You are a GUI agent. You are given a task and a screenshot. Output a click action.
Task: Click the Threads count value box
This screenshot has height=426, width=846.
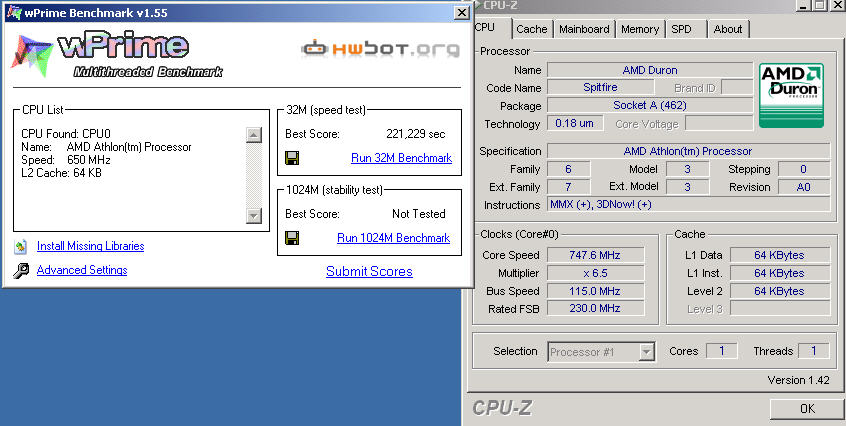(814, 351)
